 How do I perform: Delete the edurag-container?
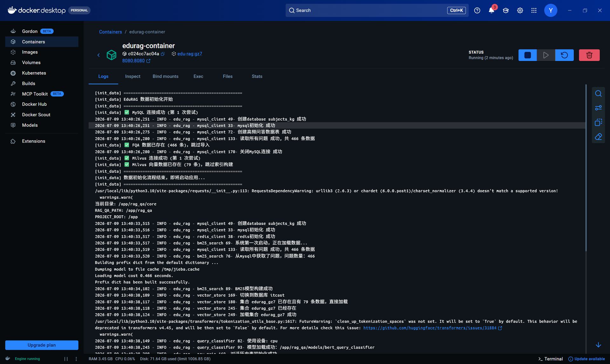(589, 55)
